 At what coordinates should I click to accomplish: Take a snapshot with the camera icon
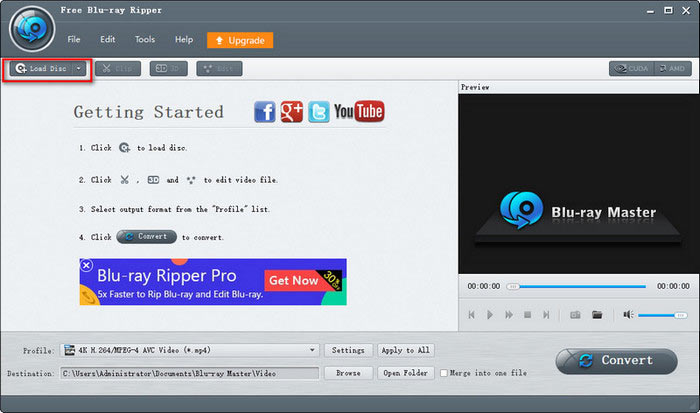[x=575, y=315]
